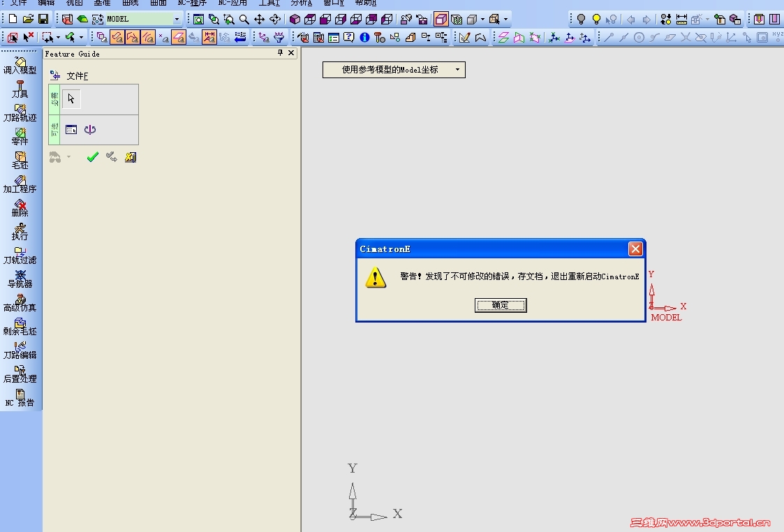784x532 pixels.
Task: Click the Zoom All fit-to-window icon
Action: [198, 20]
